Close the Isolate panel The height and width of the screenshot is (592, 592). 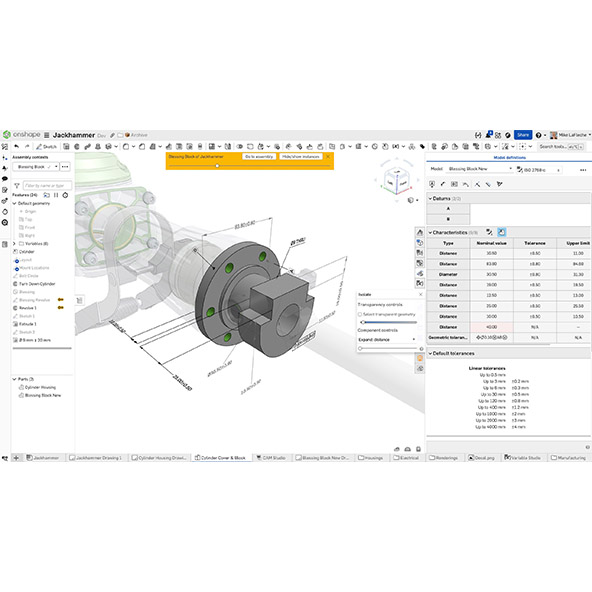point(421,294)
